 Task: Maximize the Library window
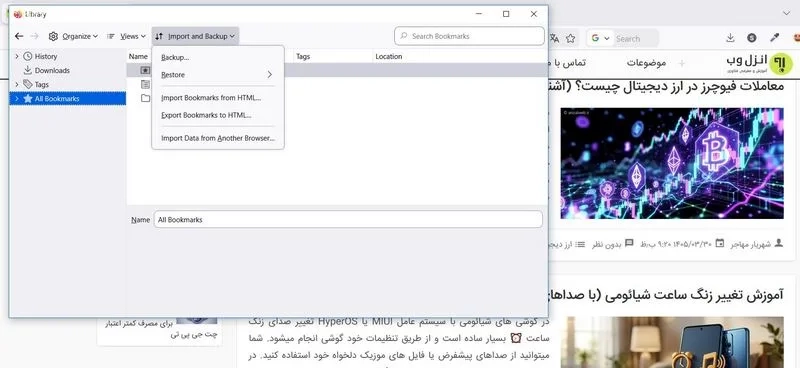(506, 14)
